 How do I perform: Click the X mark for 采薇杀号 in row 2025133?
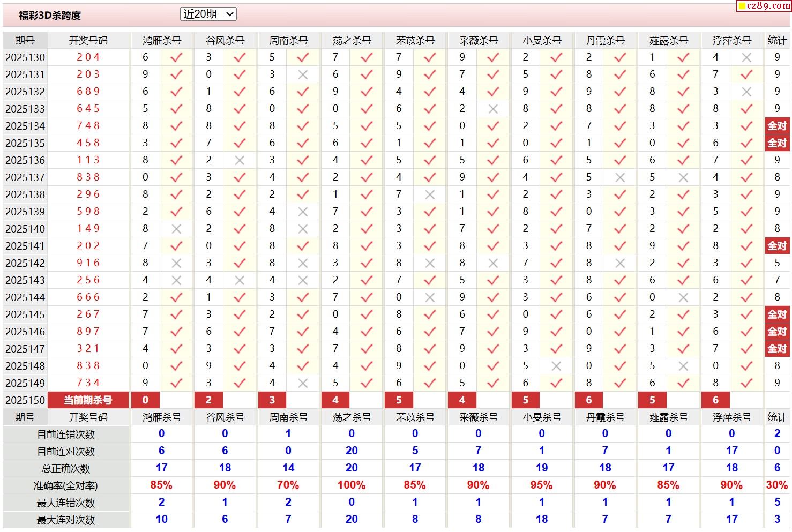(x=493, y=109)
